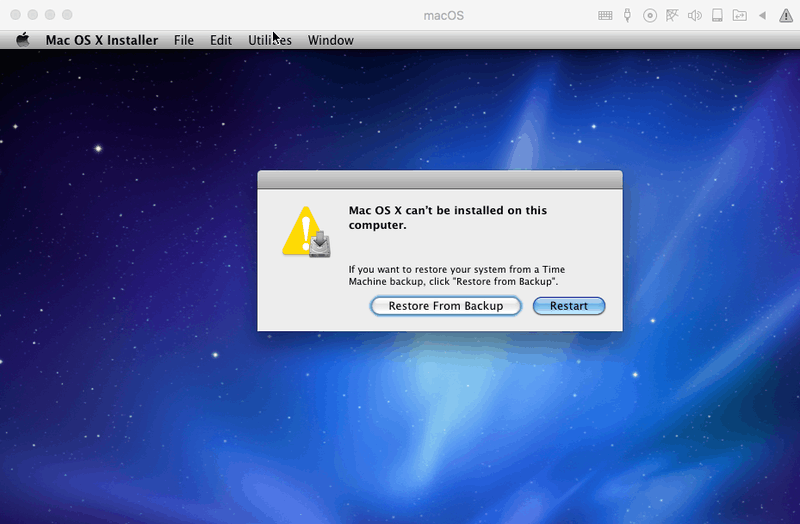Click the red close window button
800x524 pixels.
(15, 15)
